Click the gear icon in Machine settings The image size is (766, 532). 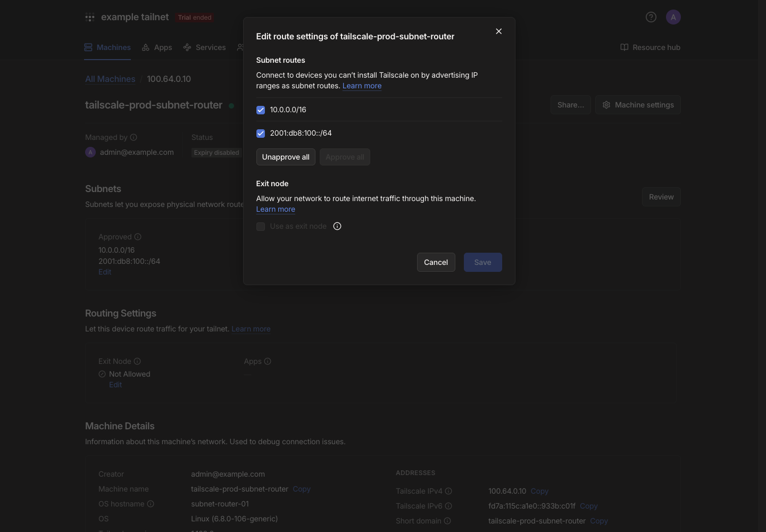coord(606,105)
